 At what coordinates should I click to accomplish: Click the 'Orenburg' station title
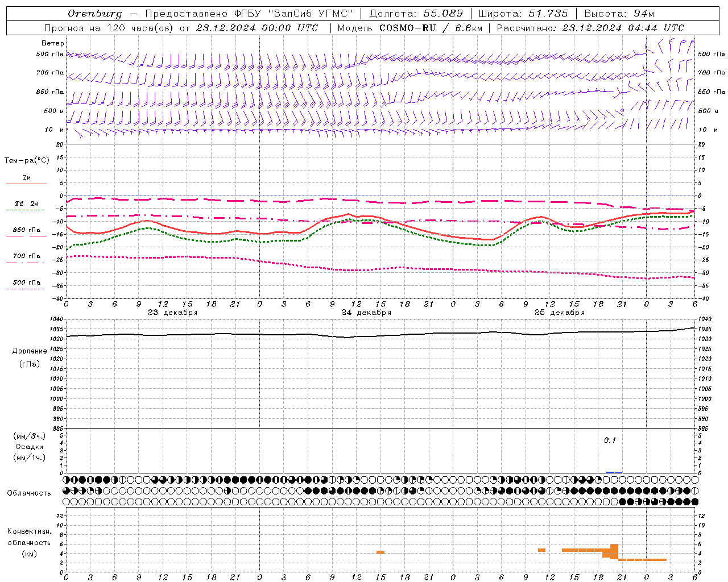click(x=94, y=14)
